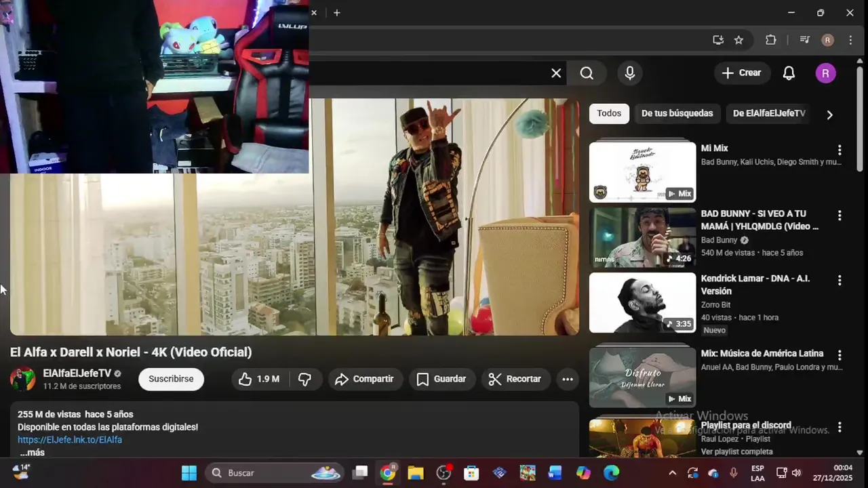The width and height of the screenshot is (868, 488).
Task: Open File Explorer from the taskbar
Action: [415, 472]
